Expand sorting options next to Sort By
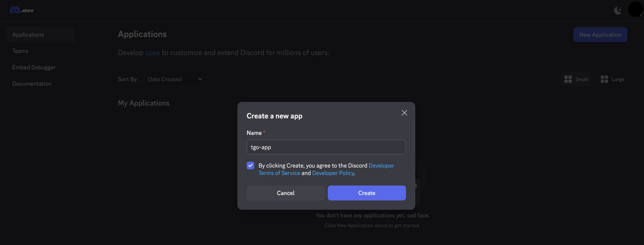 175,79
